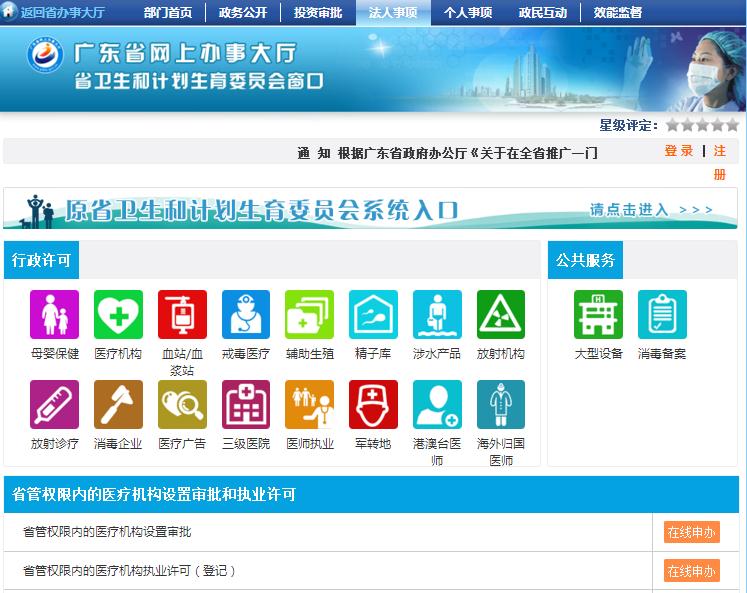The image size is (747, 593).
Task: Select the 军转地 red helmet icon
Action: click(374, 404)
